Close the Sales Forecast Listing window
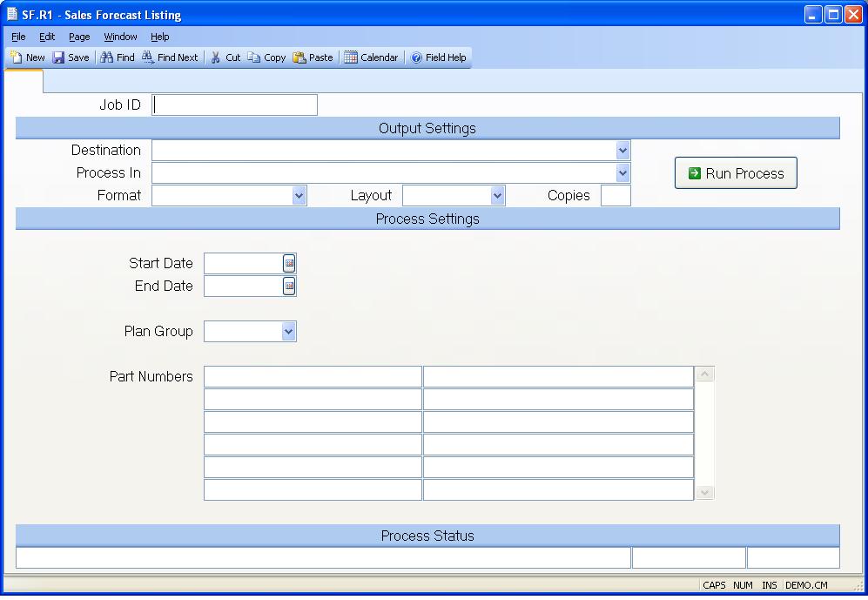The image size is (868, 600). pos(853,15)
